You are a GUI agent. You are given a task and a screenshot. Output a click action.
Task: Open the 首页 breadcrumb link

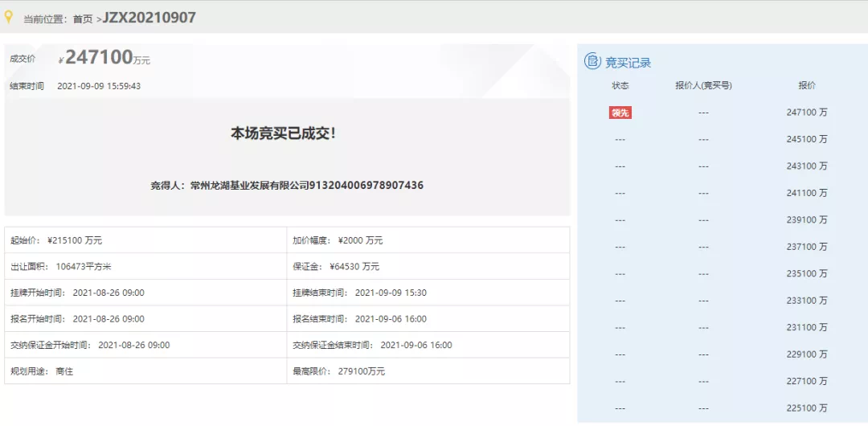point(83,18)
